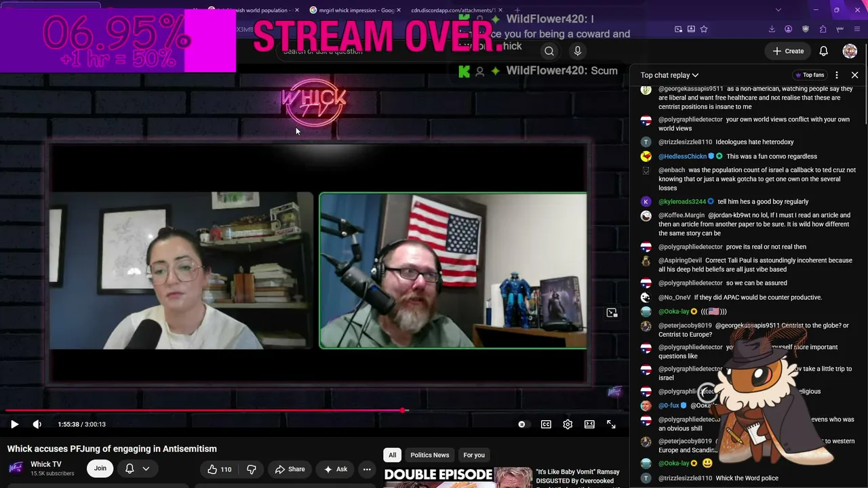Enter fullscreen mode
The height and width of the screenshot is (488, 868).
point(611,424)
